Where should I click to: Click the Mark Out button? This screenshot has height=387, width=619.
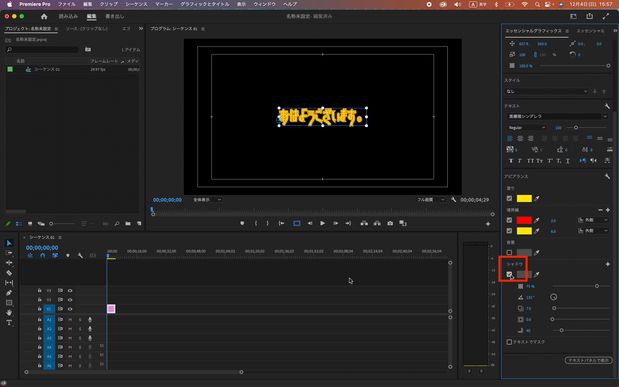coord(268,224)
